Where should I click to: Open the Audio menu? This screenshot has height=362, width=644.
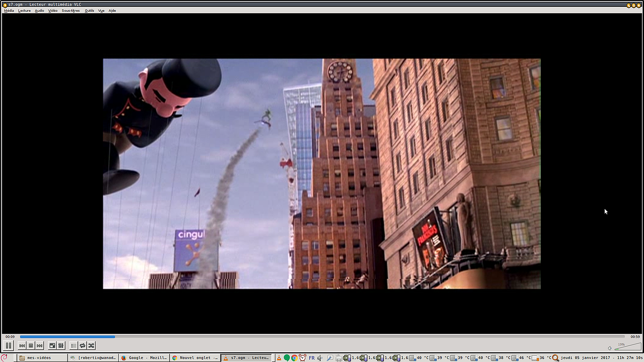[39, 10]
